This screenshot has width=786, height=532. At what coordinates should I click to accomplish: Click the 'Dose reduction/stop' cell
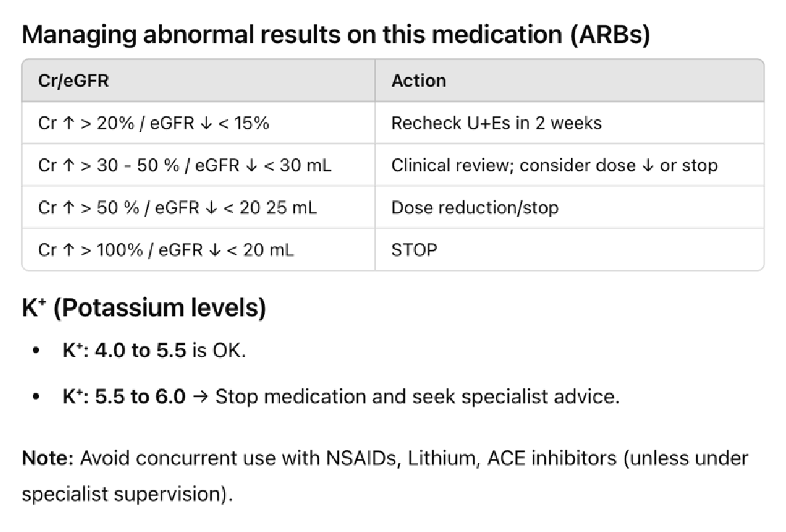coord(474,208)
